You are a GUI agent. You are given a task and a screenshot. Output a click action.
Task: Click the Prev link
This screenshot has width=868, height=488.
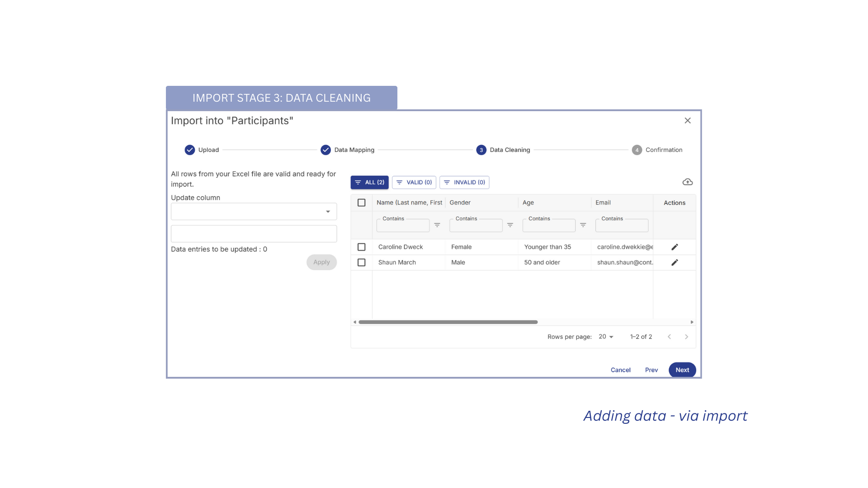(x=651, y=370)
